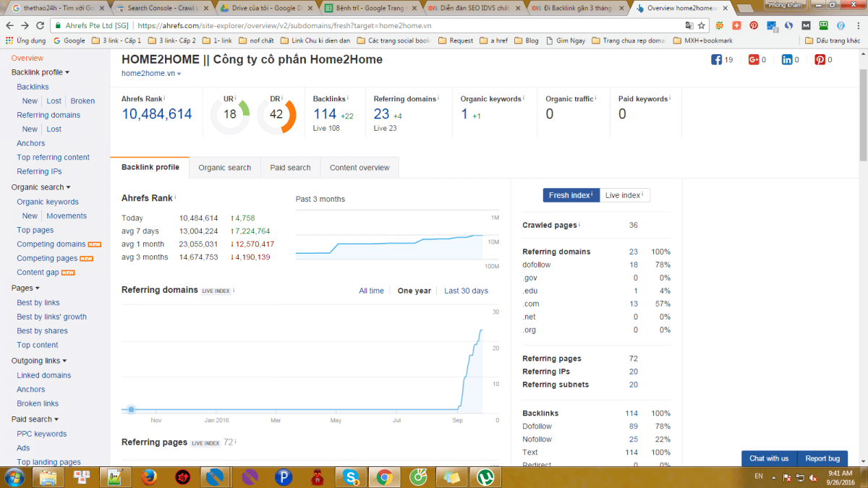The height and width of the screenshot is (488, 868).
Task: Click the dark M extension icon
Action: 806,25
